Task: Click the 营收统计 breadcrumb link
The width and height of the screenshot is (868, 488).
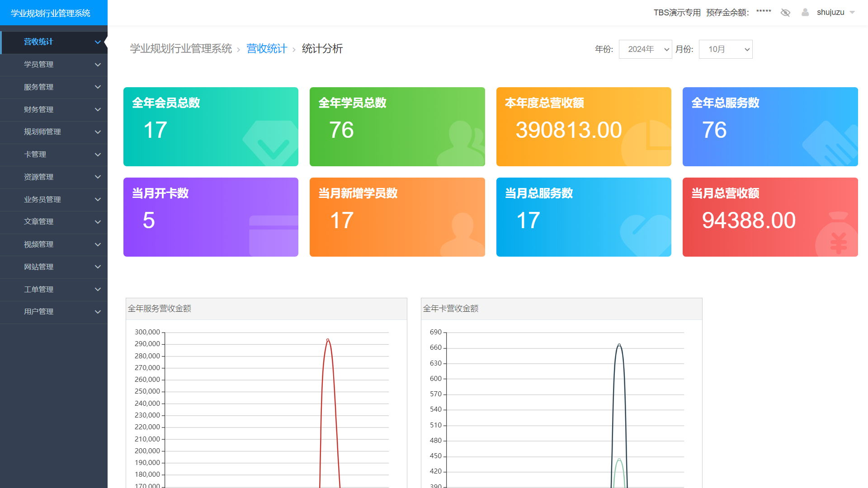Action: 267,49
